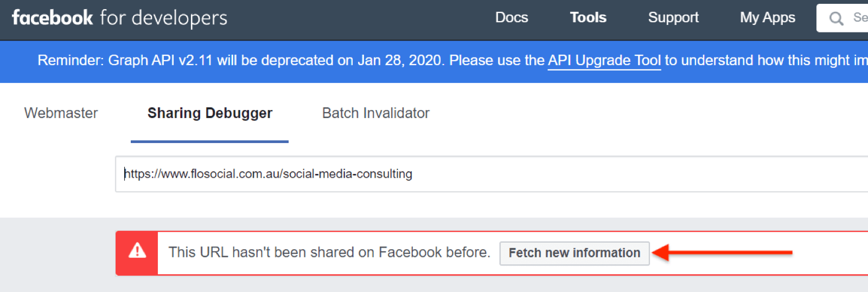Switch to the Webmaster tab
This screenshot has width=868, height=292.
click(61, 113)
